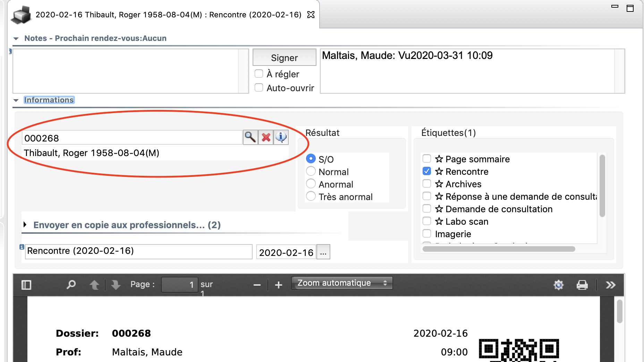The width and height of the screenshot is (644, 362).
Task: Select the Anormal result radio button
Action: click(x=311, y=184)
